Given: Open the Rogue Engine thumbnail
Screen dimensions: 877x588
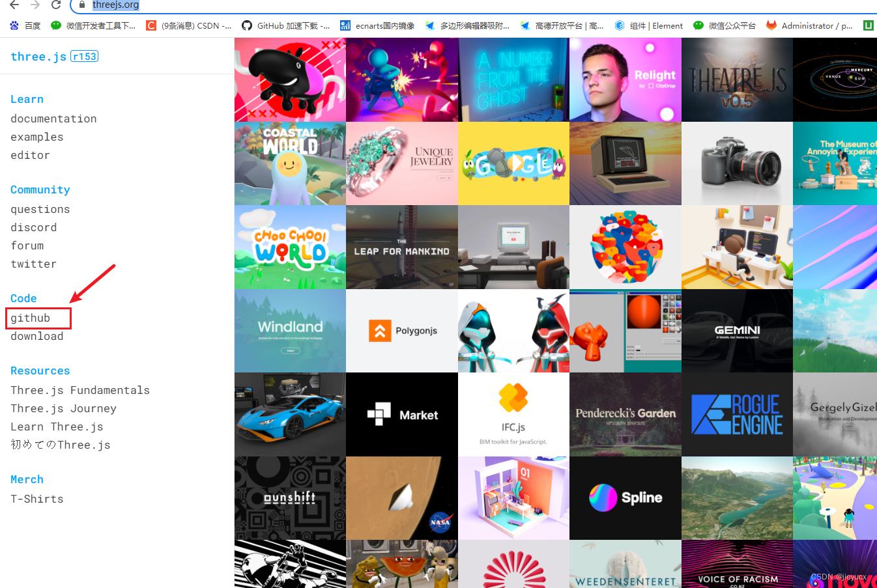Looking at the screenshot, I should pyautogui.click(x=737, y=414).
